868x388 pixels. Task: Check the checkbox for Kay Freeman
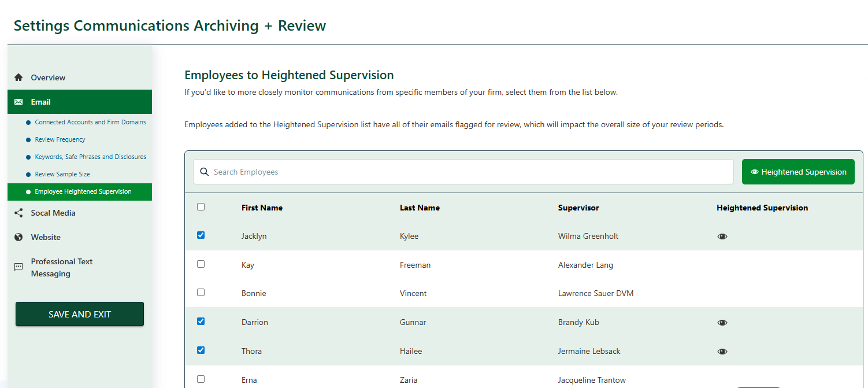(x=201, y=264)
